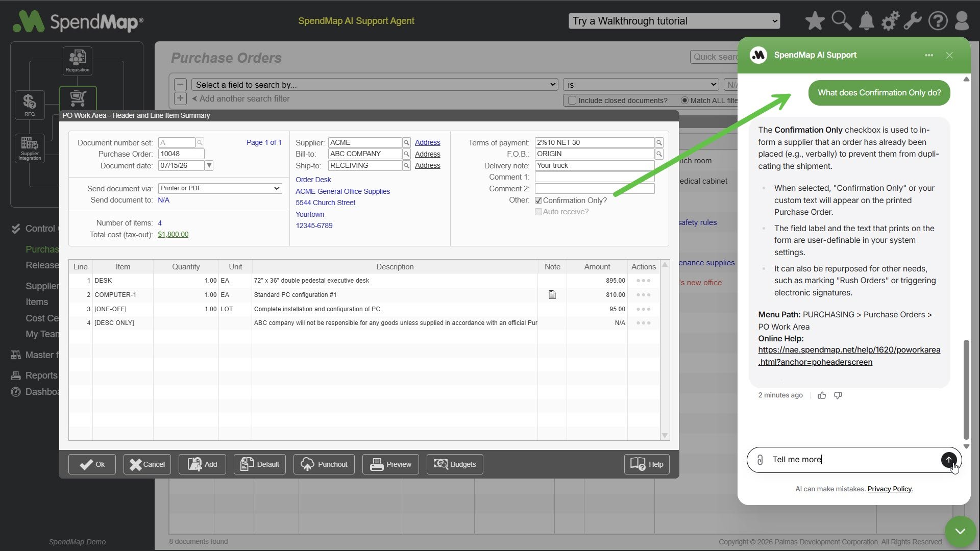Click the Comment 1 input field

click(595, 177)
